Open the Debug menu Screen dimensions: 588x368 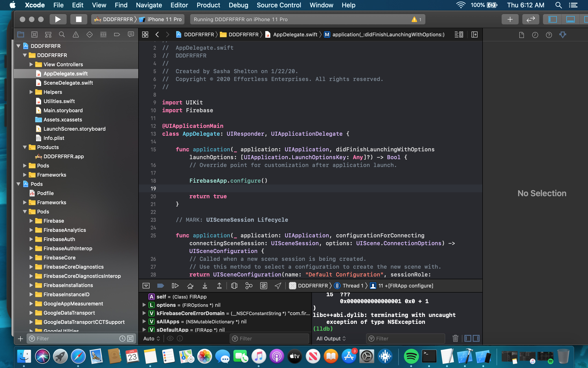(238, 5)
